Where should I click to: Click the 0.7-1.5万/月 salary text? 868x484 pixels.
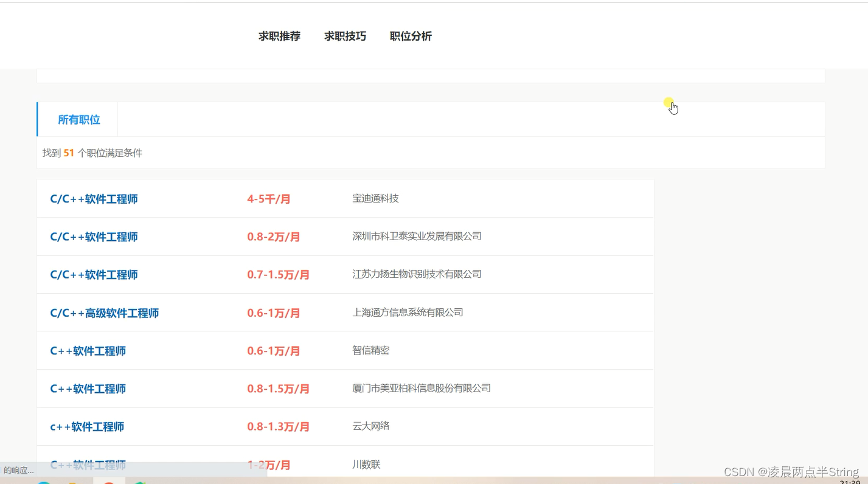coord(279,275)
